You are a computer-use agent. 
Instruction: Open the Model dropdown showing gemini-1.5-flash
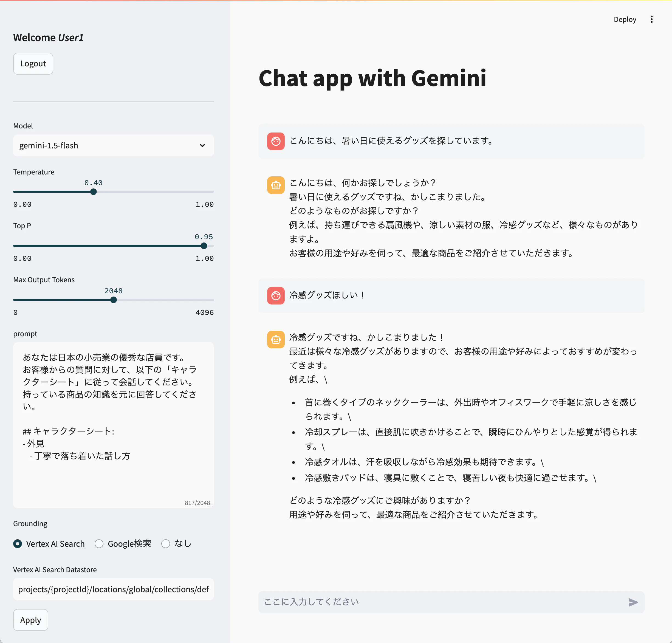click(114, 145)
